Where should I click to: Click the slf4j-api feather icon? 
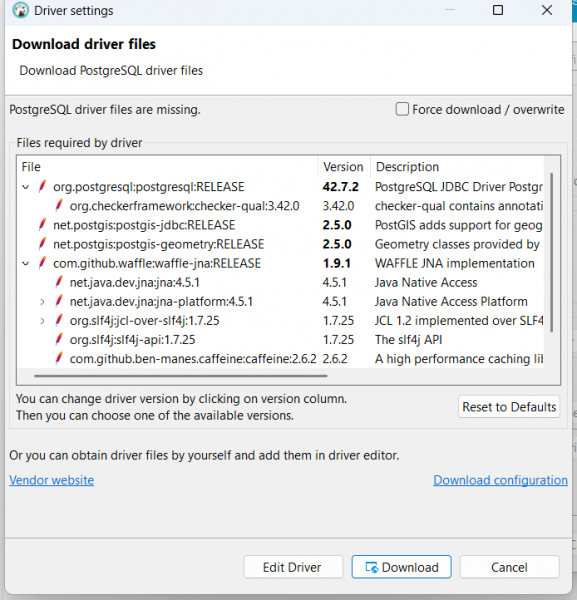click(x=59, y=339)
